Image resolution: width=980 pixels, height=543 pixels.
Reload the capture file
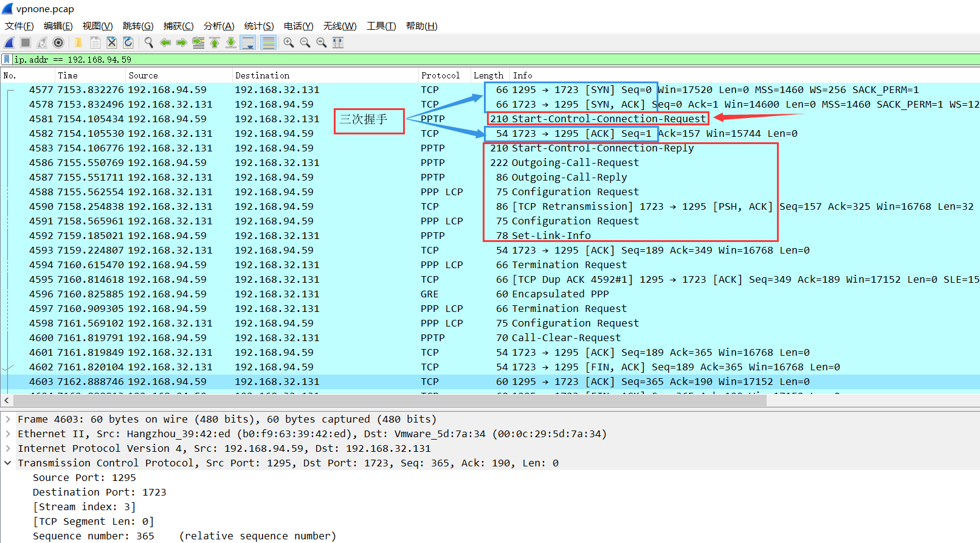tap(128, 43)
